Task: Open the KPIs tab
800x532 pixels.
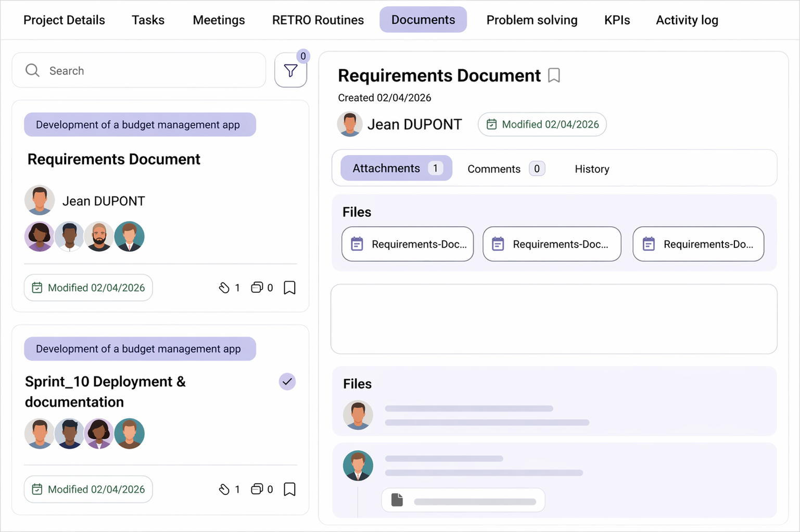Action: [617, 20]
